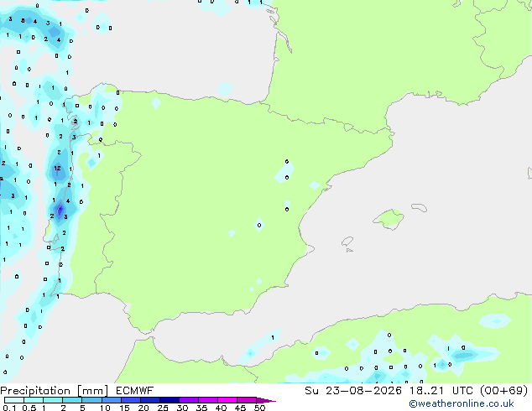Image resolution: width=532 pixels, height=411 pixels.
Task: Click the above-50 mm arrow tip of legend
Action: click(x=266, y=400)
